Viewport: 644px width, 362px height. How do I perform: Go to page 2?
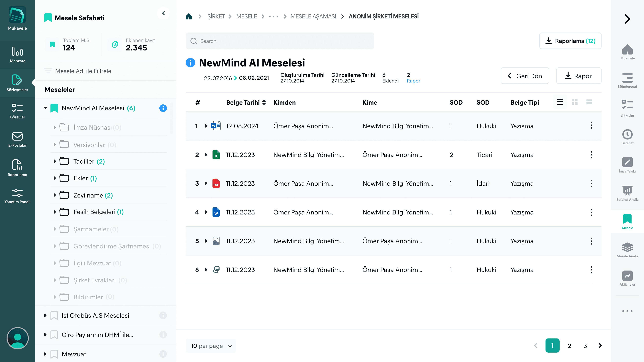[x=569, y=346]
